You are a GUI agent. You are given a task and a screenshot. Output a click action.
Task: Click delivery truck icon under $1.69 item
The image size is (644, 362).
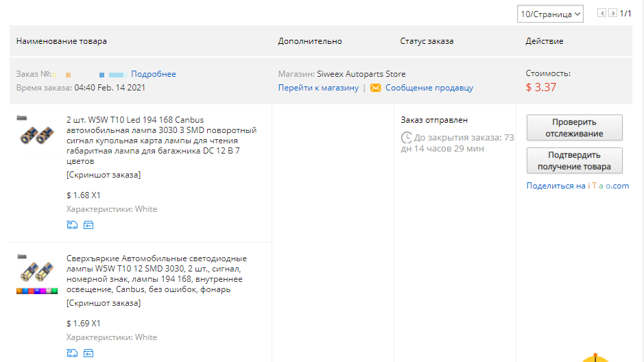72,353
